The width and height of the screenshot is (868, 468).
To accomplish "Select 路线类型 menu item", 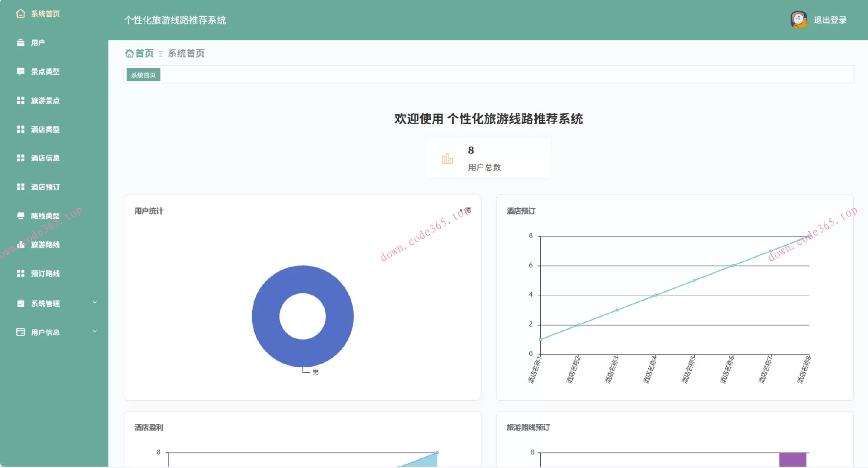I will click(x=45, y=215).
